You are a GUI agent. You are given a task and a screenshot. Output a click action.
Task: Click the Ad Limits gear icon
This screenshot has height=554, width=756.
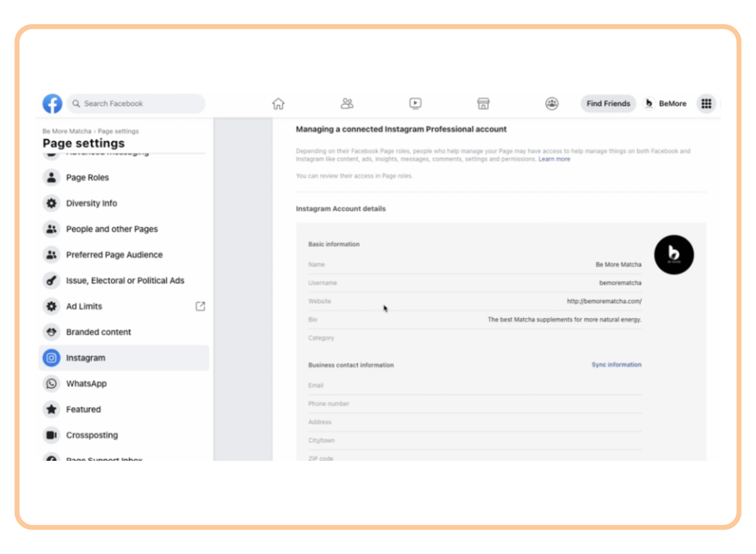click(x=51, y=306)
